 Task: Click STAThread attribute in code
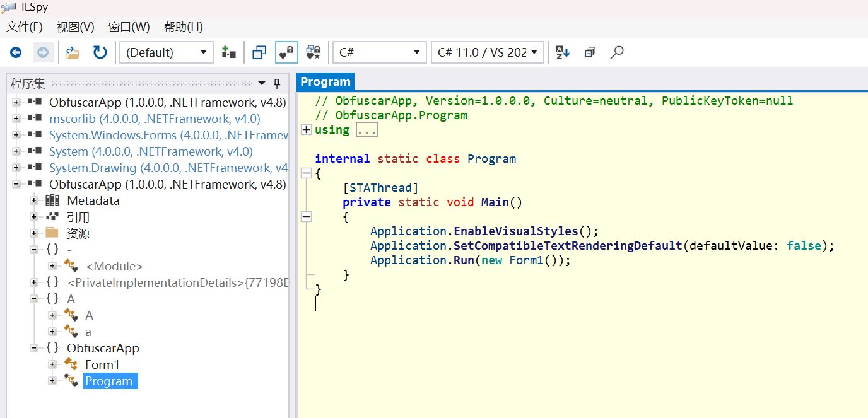380,187
